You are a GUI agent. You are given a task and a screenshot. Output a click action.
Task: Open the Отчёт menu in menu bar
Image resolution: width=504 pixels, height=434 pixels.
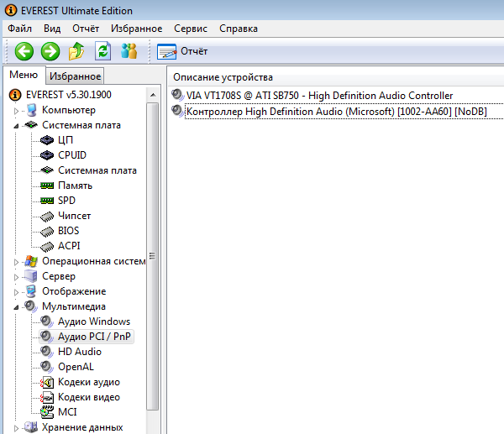(86, 29)
